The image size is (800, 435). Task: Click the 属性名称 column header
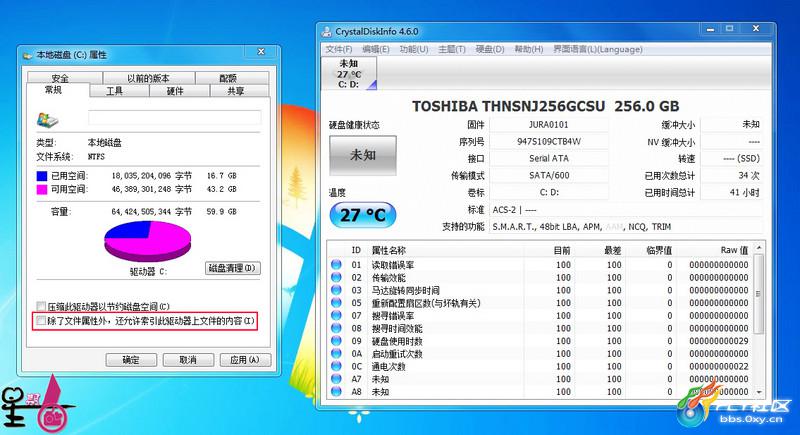[x=389, y=250]
